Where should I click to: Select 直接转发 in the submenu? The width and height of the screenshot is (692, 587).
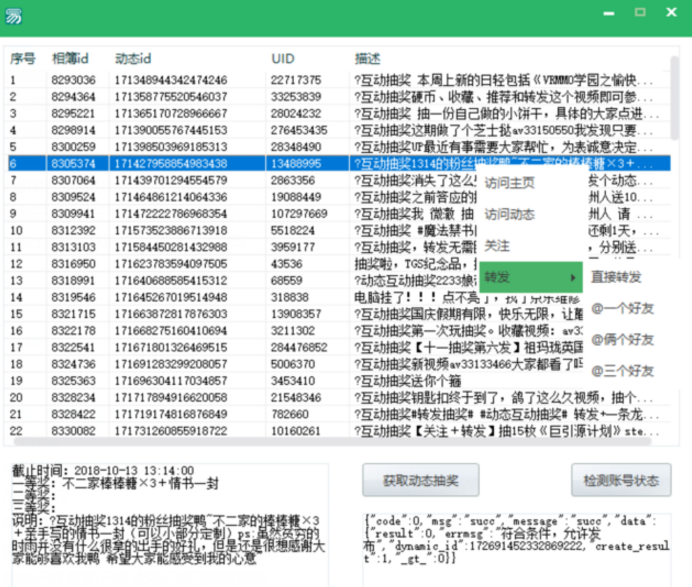click(x=616, y=277)
